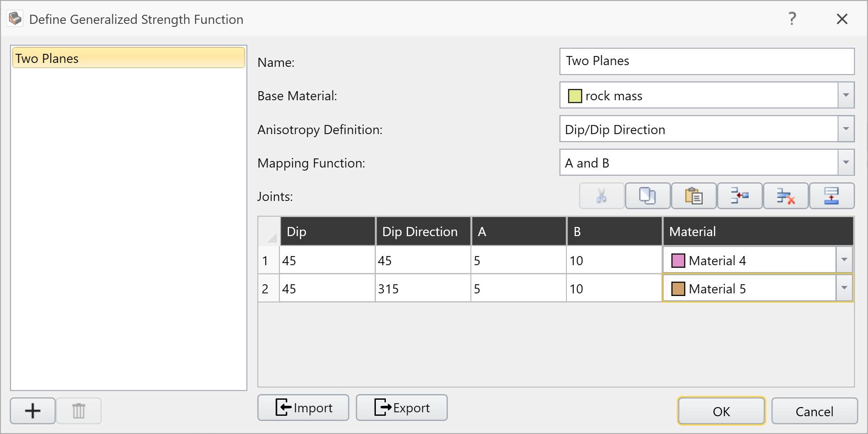Click the Copy joints toolbar icon
This screenshot has width=868, height=434.
pyautogui.click(x=648, y=196)
